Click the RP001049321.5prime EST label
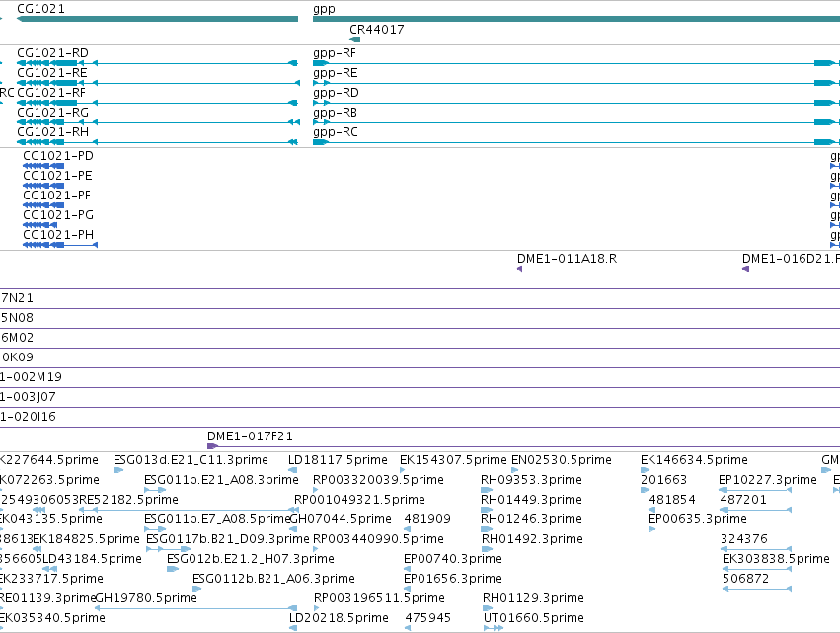This screenshot has height=633, width=840. [359, 500]
